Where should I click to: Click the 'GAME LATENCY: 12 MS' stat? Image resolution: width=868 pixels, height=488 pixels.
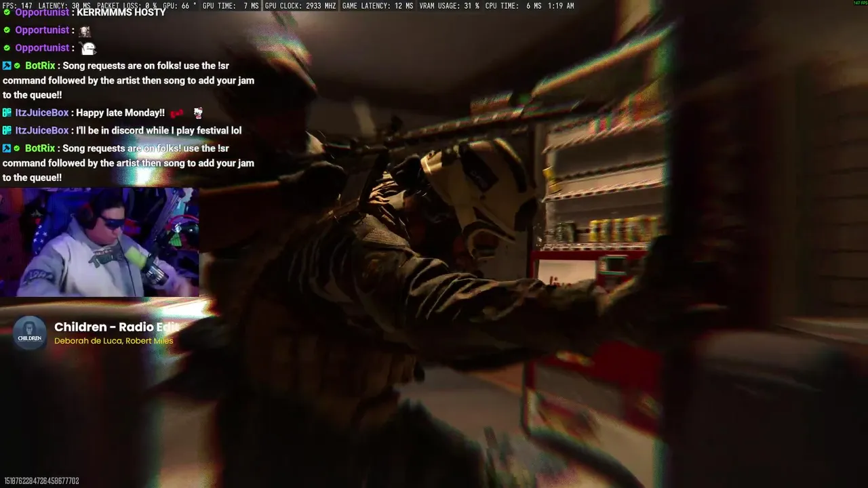point(378,5)
